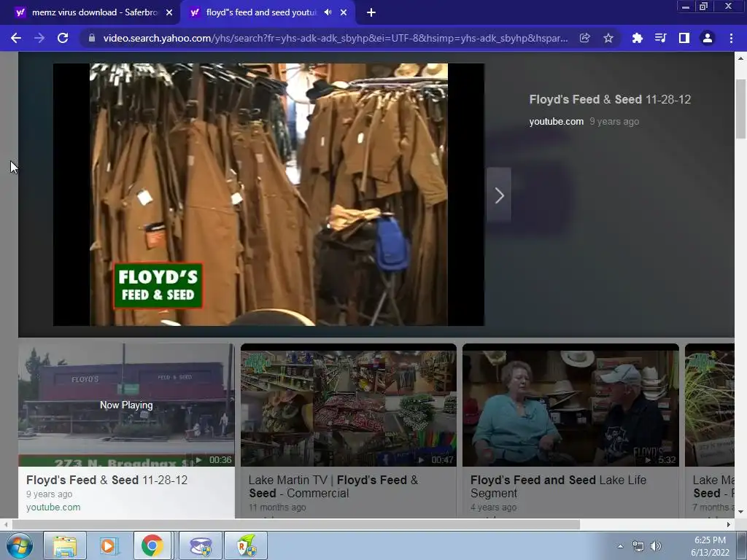747x560 pixels.
Task: Bookmark this page with the star
Action: click(608, 38)
